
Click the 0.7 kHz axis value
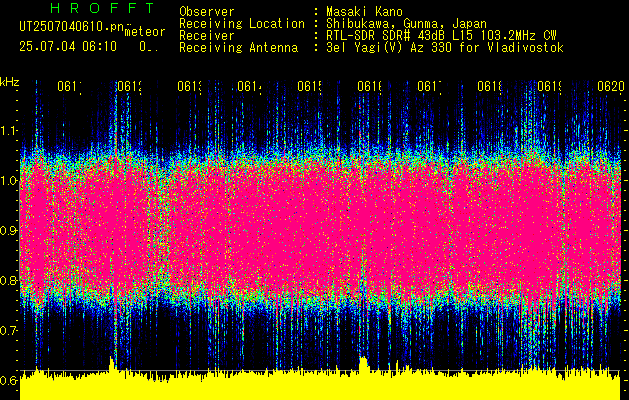tap(10, 331)
